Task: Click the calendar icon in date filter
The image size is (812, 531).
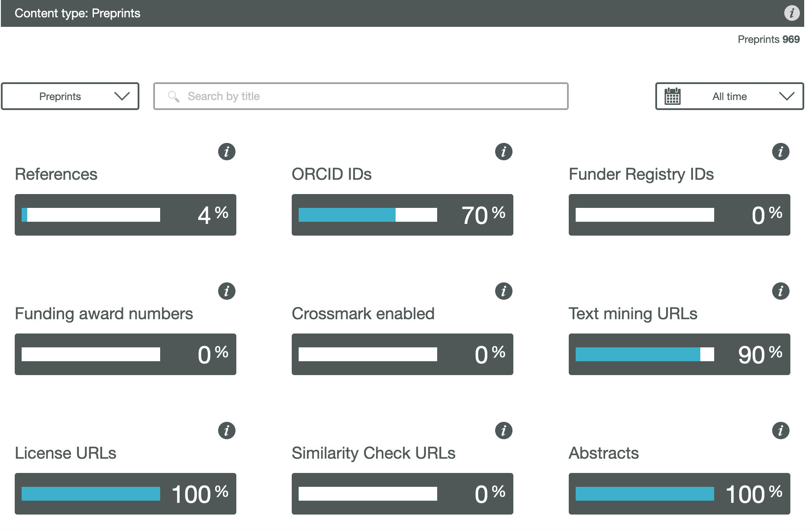Action: tap(672, 96)
